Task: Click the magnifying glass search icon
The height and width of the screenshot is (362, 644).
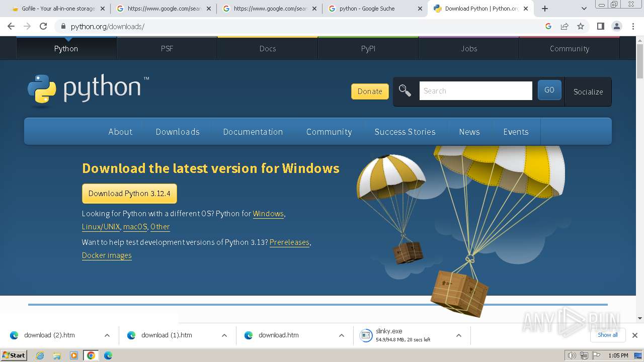Action: click(405, 90)
